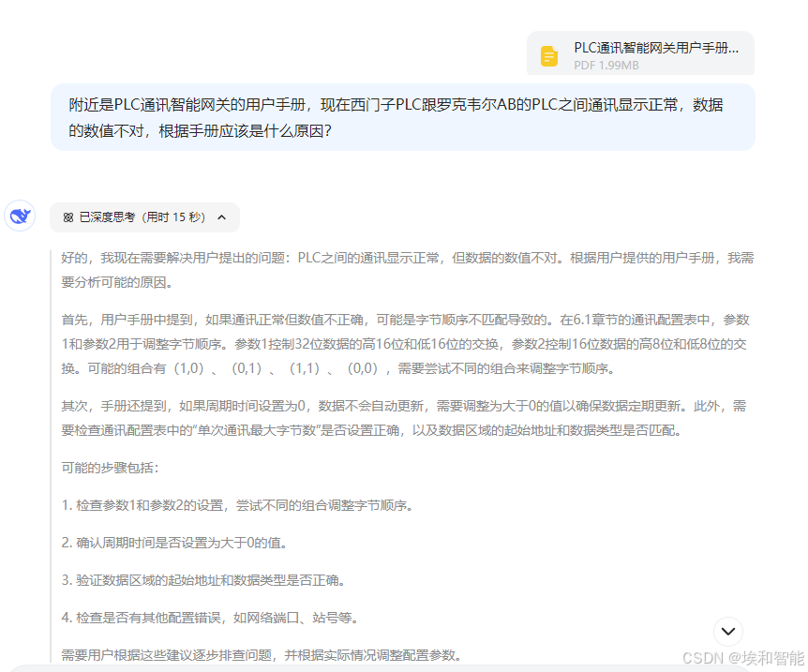Click the scroll-to-bottom arrow button
The width and height of the screenshot is (808, 672).
pos(727,632)
